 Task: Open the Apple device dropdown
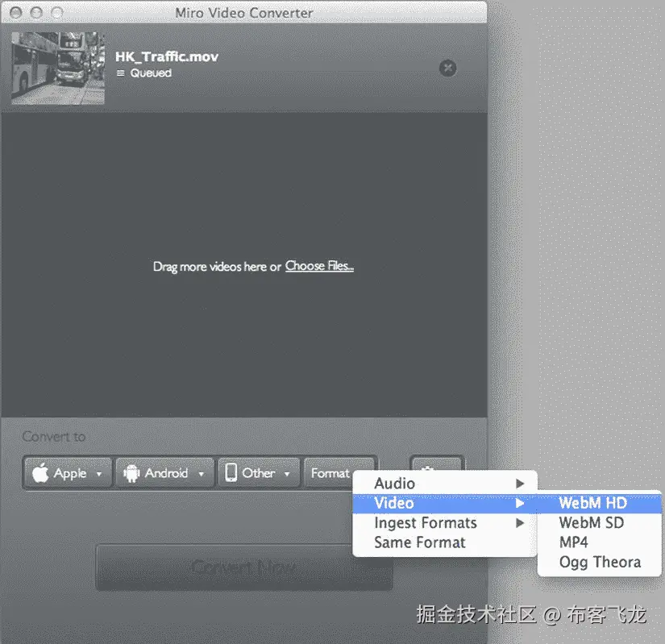pos(68,473)
